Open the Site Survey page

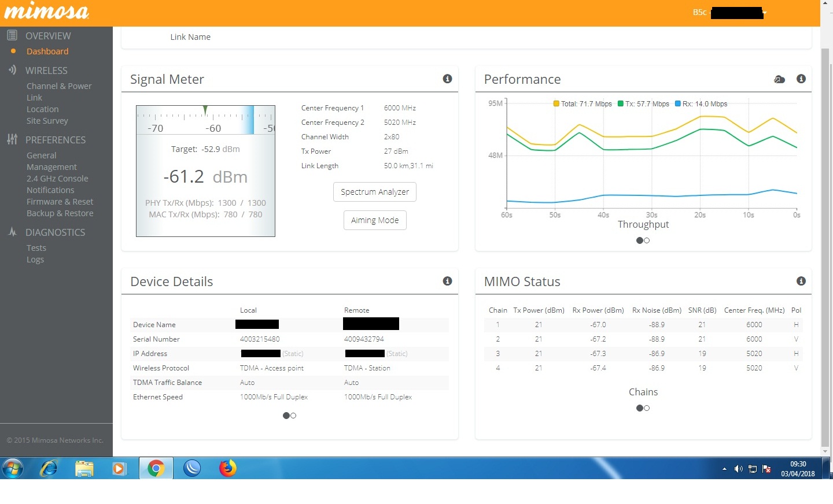pos(47,121)
